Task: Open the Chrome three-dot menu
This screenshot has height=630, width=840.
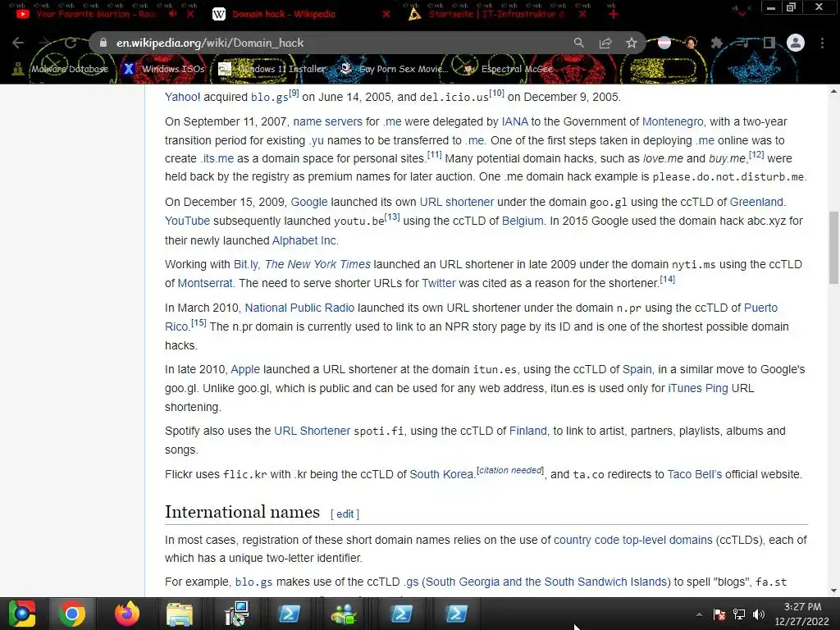Action: [x=822, y=43]
